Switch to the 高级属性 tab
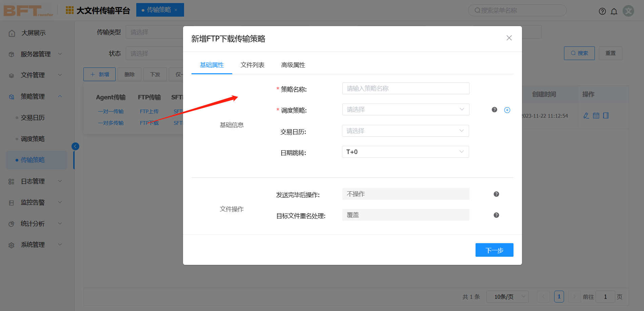644x311 pixels. (x=293, y=65)
